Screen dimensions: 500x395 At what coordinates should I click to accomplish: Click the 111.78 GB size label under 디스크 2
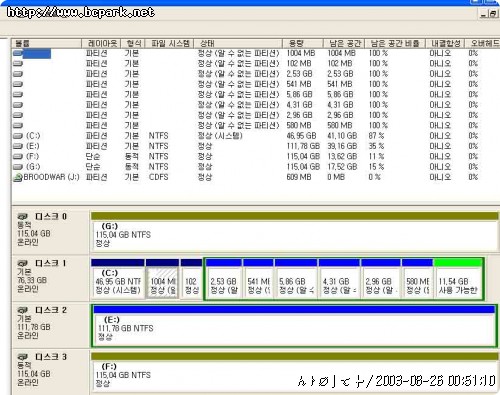34,327
